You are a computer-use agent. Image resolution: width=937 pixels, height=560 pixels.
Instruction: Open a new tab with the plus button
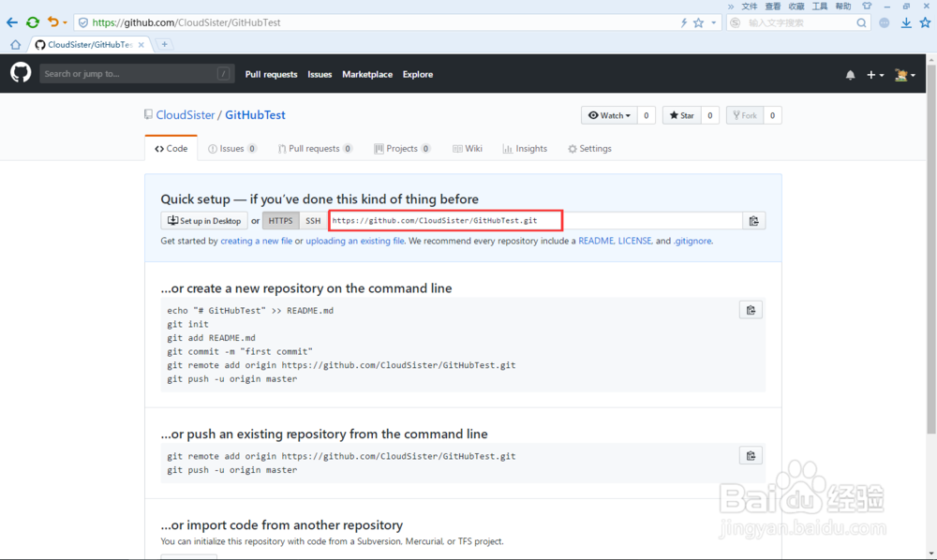[164, 44]
